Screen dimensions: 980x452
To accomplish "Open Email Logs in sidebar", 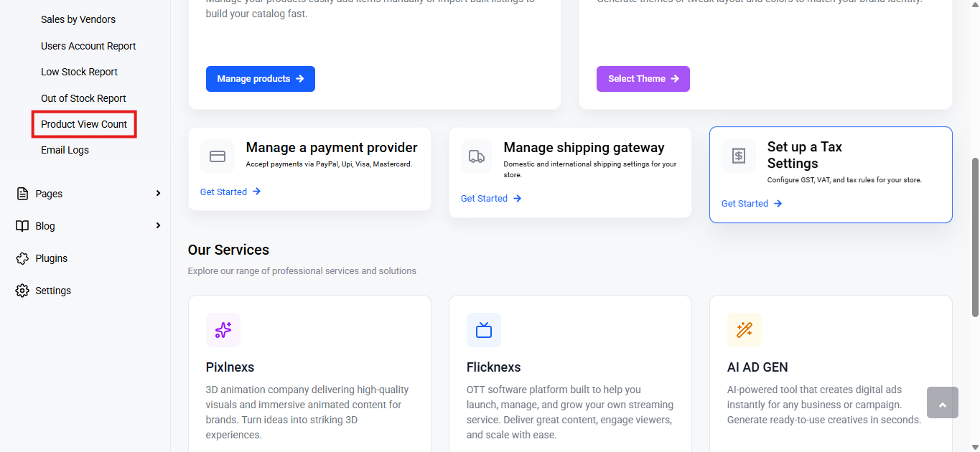I will click(x=65, y=150).
